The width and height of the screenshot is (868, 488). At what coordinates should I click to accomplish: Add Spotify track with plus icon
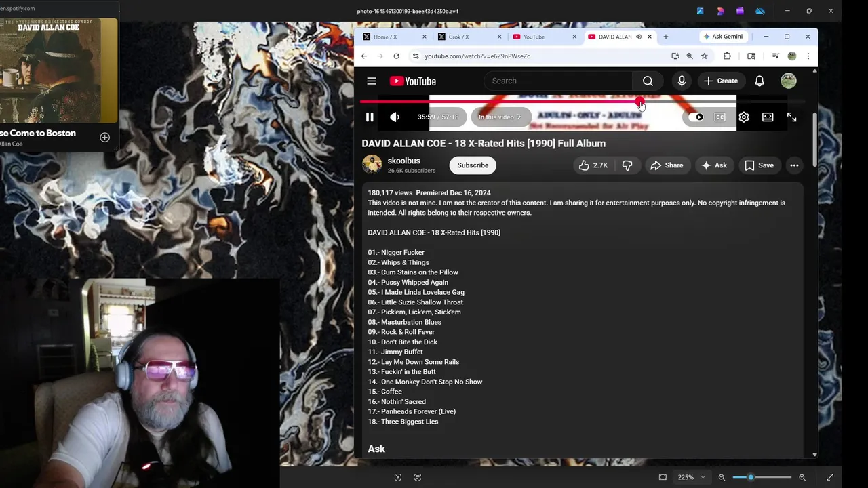[104, 138]
